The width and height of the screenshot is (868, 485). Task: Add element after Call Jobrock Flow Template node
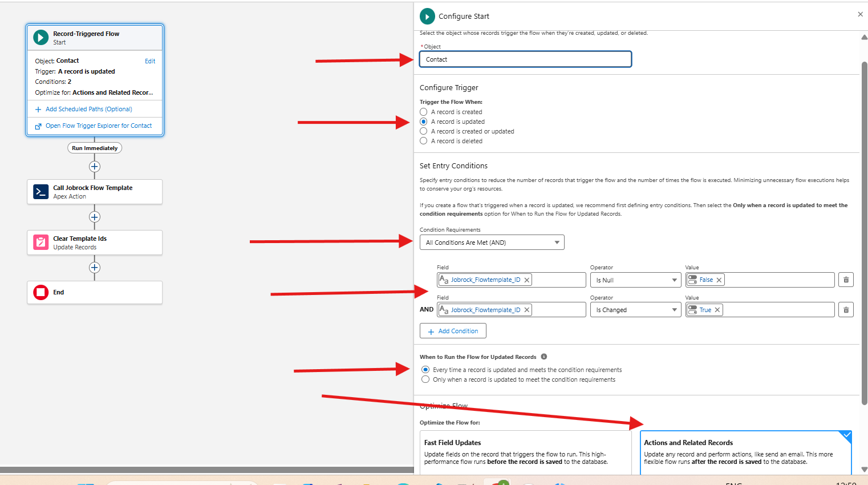tap(95, 217)
